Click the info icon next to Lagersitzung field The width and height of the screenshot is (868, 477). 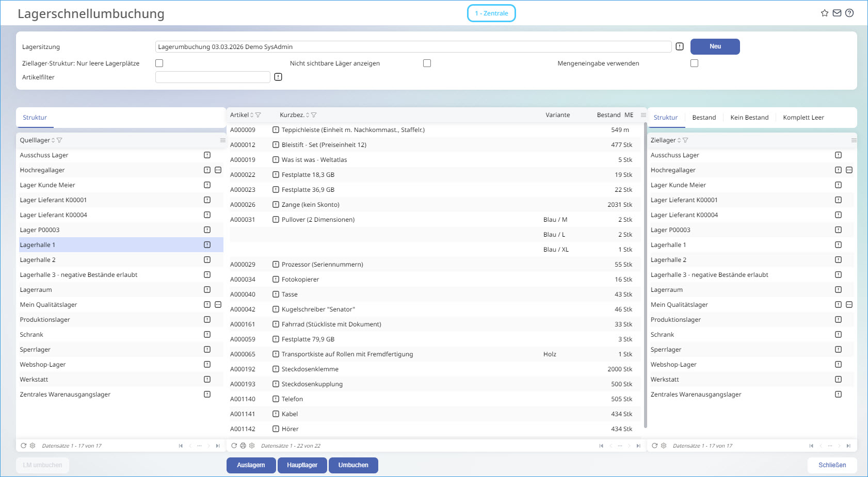point(680,47)
